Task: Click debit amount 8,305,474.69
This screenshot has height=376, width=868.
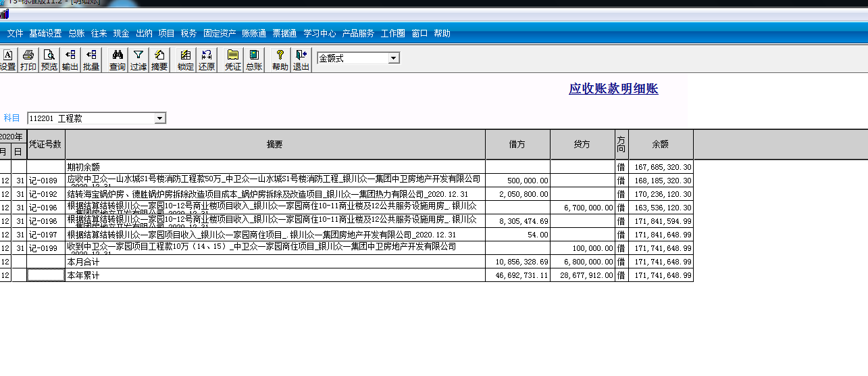Action: [x=524, y=221]
